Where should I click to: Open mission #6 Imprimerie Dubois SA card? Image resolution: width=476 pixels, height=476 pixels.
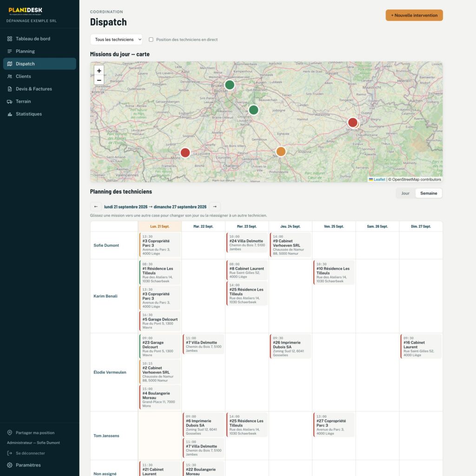(x=204, y=425)
